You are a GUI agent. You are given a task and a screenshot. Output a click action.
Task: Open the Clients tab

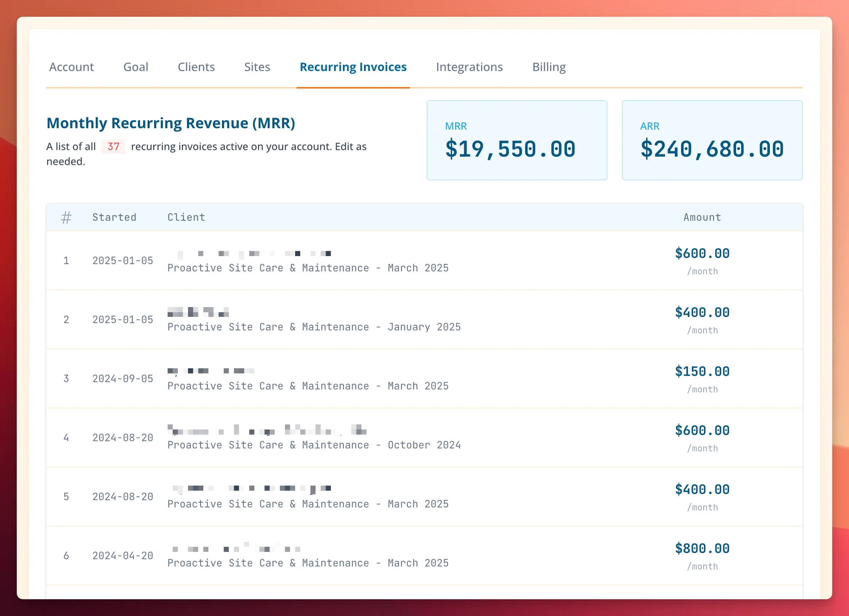pyautogui.click(x=196, y=67)
